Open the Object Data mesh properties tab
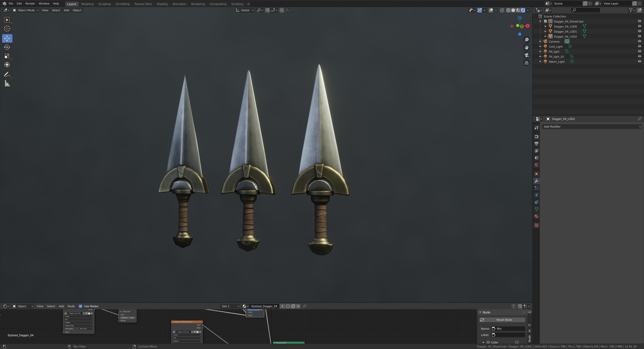The image size is (644, 349). [536, 209]
